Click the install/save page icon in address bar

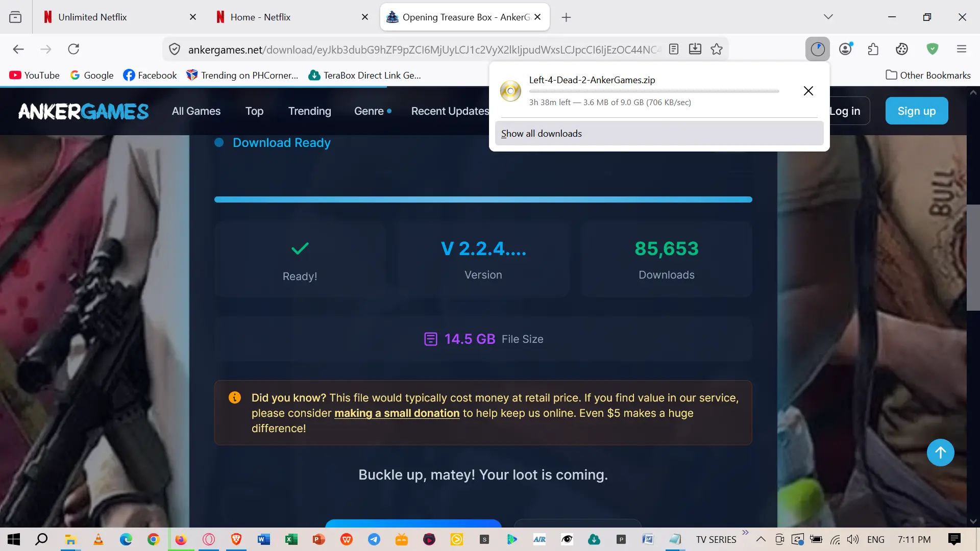coord(695,49)
